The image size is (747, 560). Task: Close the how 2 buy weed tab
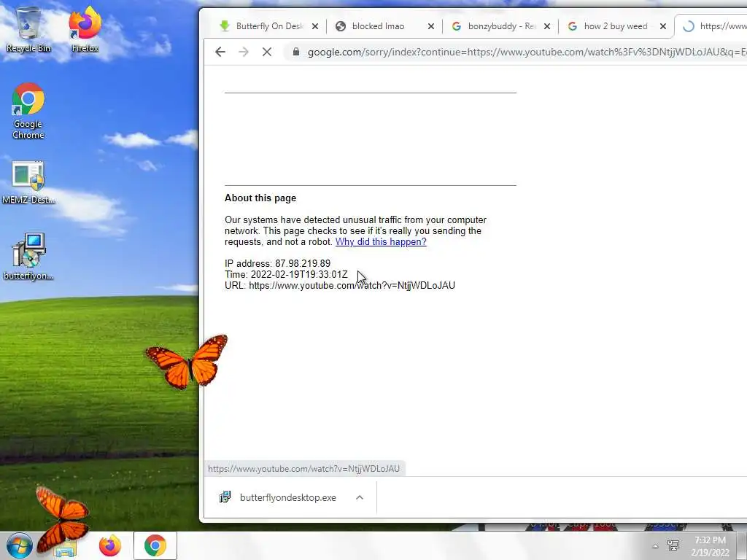[x=662, y=26]
